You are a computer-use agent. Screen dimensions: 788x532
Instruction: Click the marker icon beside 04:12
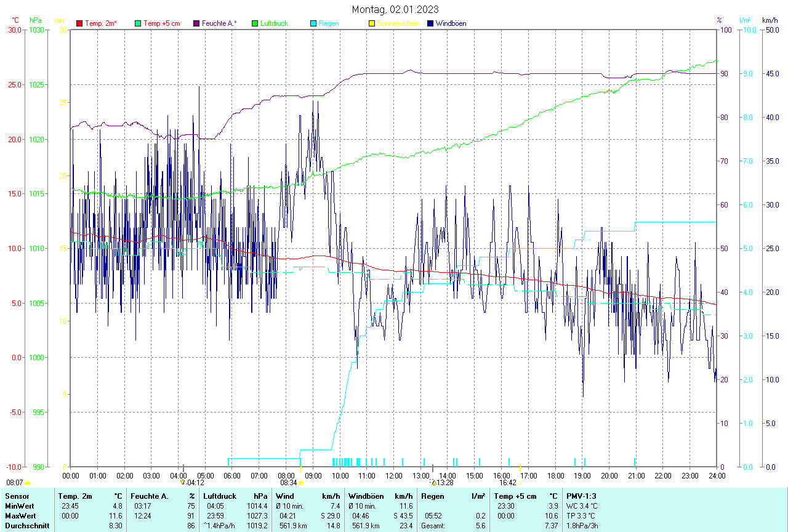point(182,483)
